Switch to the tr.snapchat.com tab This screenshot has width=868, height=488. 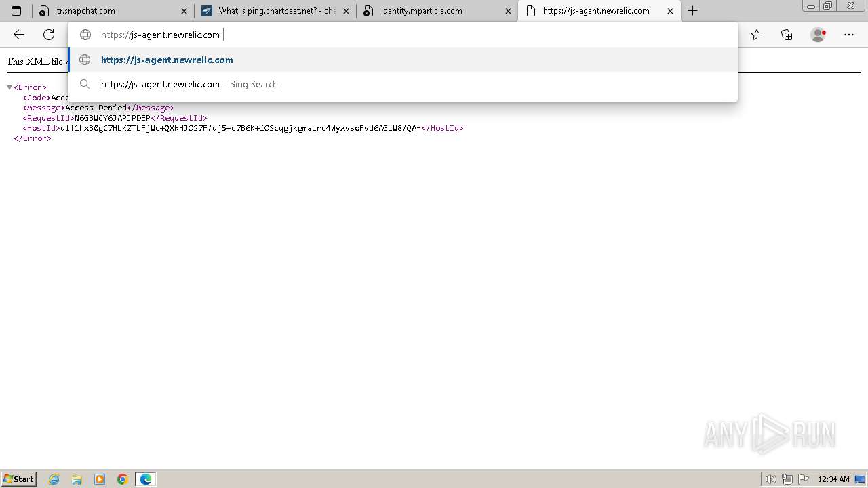click(x=113, y=11)
